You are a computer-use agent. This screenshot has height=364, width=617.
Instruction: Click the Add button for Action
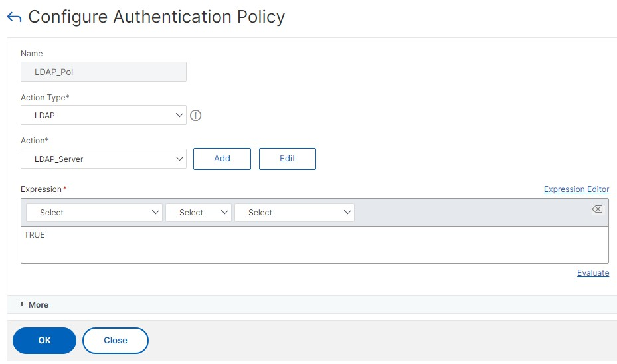point(222,159)
